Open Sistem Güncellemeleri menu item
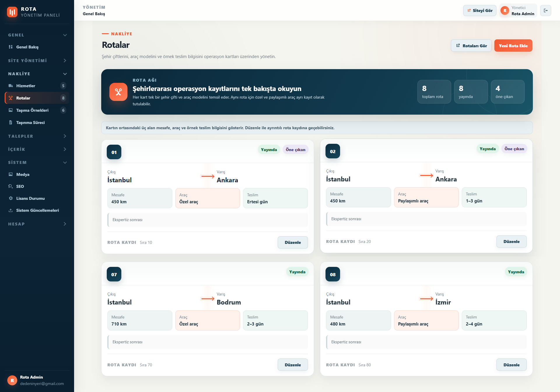Screen dimensions: 560x392 [x=37, y=210]
